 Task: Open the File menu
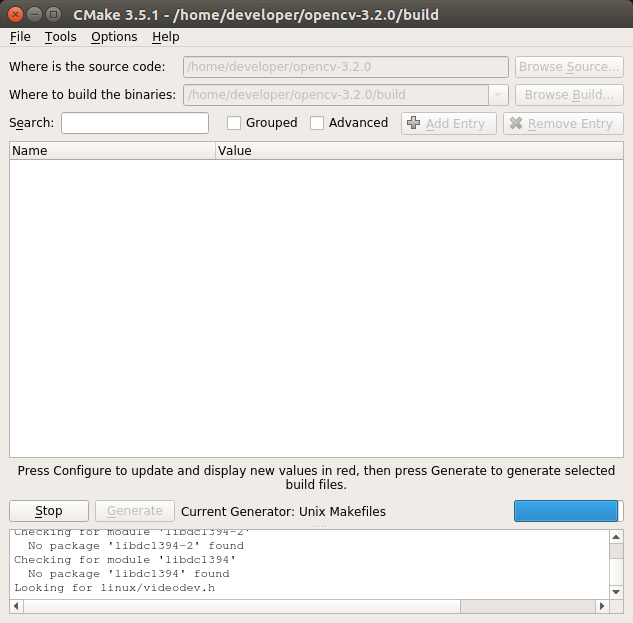tap(20, 37)
